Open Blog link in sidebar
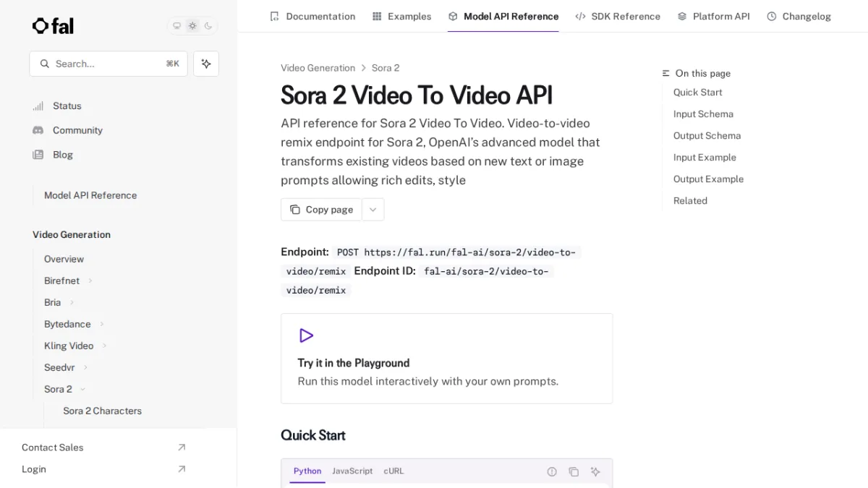This screenshot has height=488, width=868. coord(63,155)
